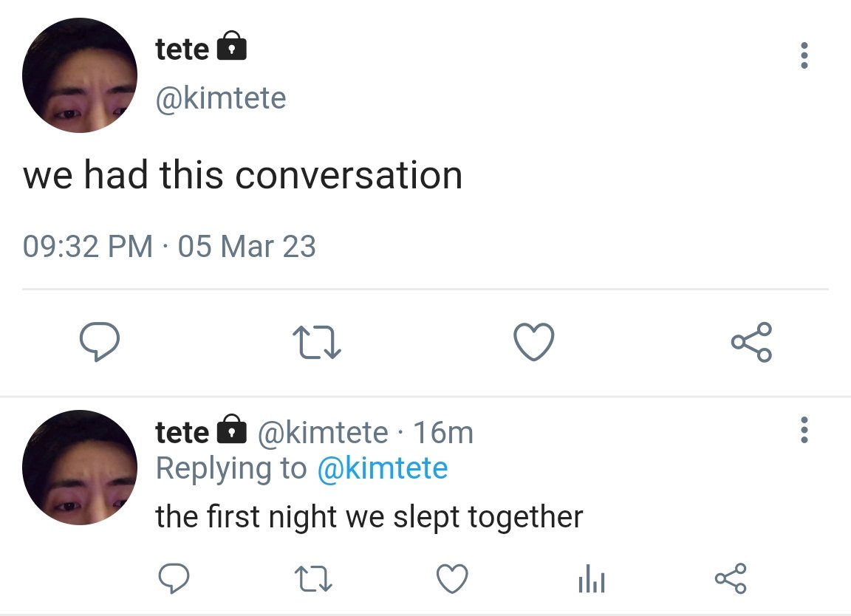Open more options for reply tweet
Screen dimensions: 851x616
[x=804, y=430]
